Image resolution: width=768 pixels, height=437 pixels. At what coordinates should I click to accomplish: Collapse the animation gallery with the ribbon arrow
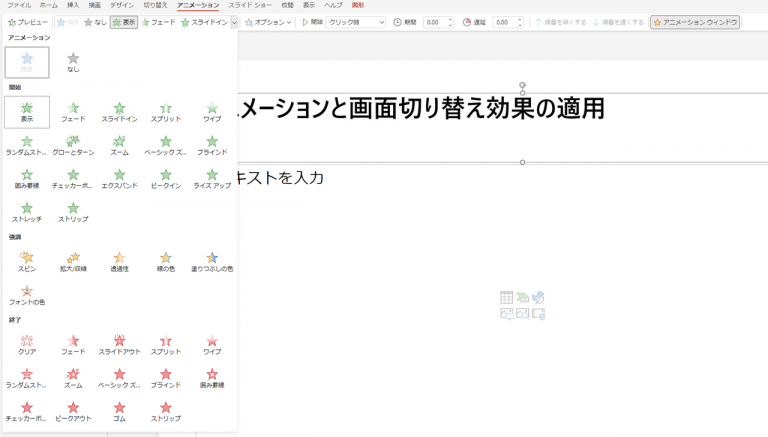(234, 22)
